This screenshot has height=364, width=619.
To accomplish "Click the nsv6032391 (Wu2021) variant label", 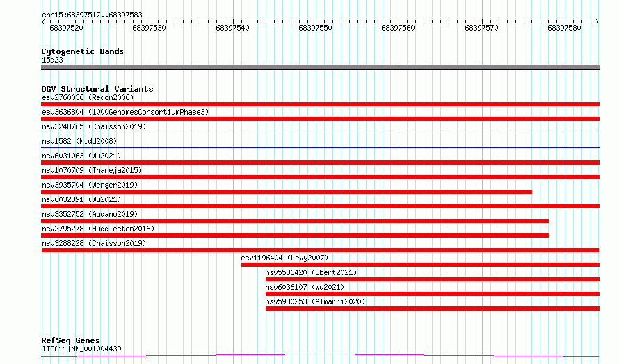I will (81, 199).
